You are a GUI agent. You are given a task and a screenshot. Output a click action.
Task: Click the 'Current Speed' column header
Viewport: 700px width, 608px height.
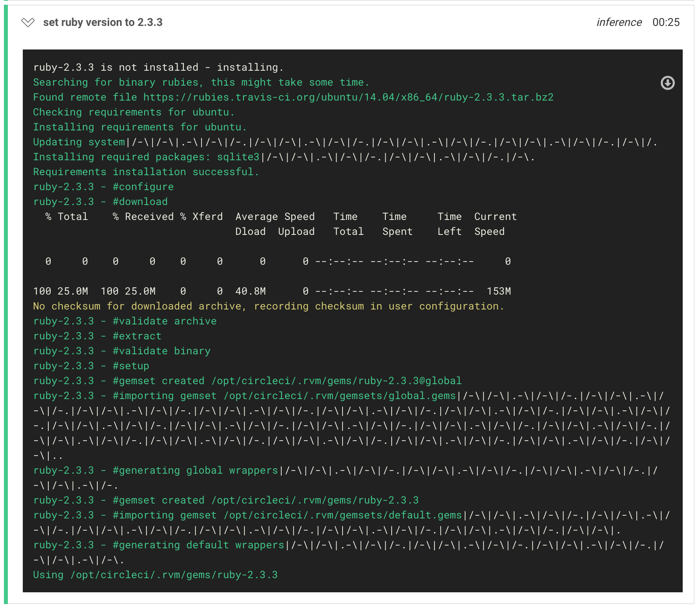click(x=495, y=224)
